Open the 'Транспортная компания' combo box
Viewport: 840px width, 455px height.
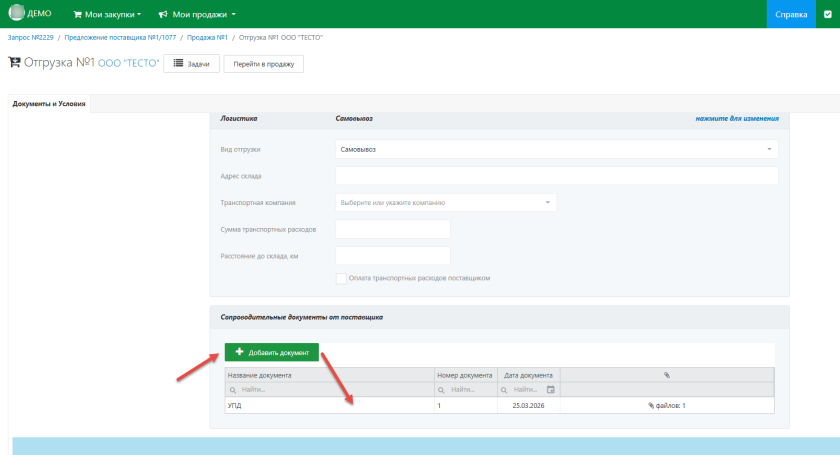tap(445, 202)
